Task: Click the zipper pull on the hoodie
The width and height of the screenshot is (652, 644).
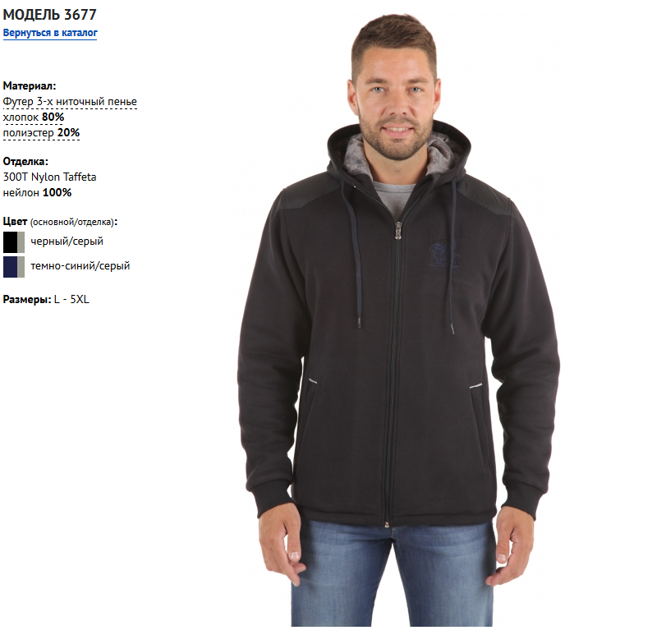Action: click(398, 231)
